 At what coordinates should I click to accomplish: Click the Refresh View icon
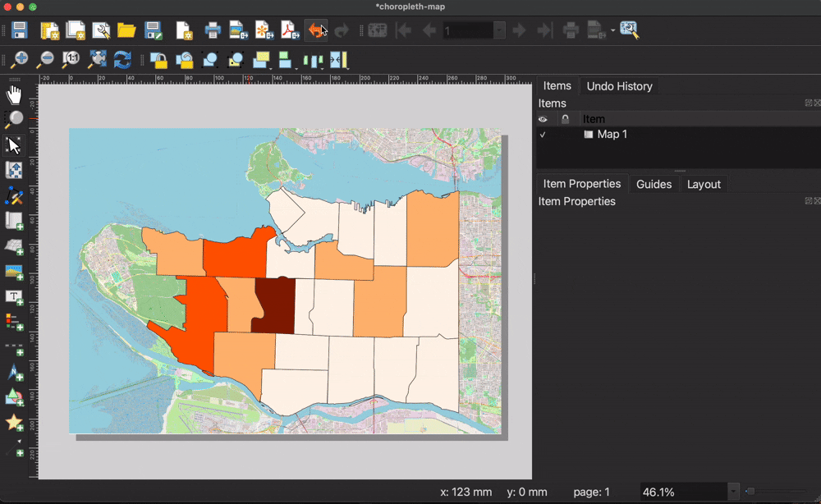click(123, 60)
